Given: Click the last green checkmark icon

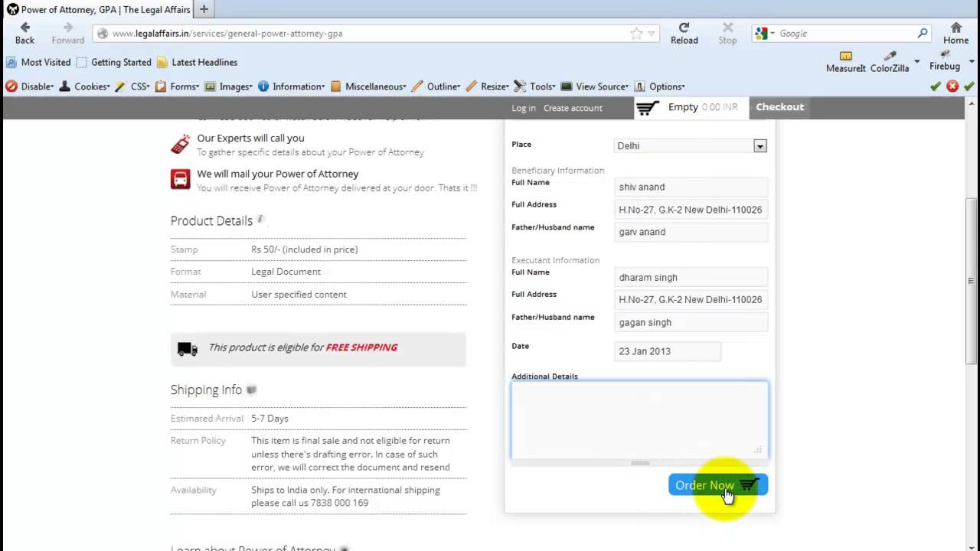Looking at the screenshot, I should [x=969, y=86].
